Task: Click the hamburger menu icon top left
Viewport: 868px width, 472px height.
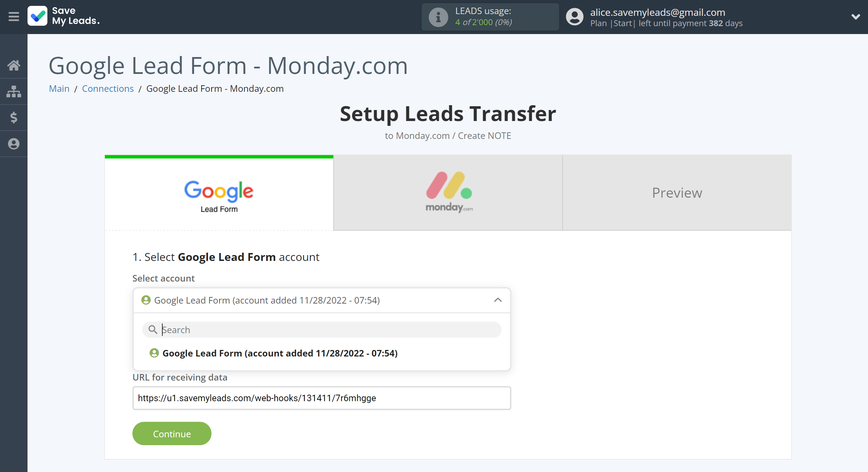Action: point(13,17)
